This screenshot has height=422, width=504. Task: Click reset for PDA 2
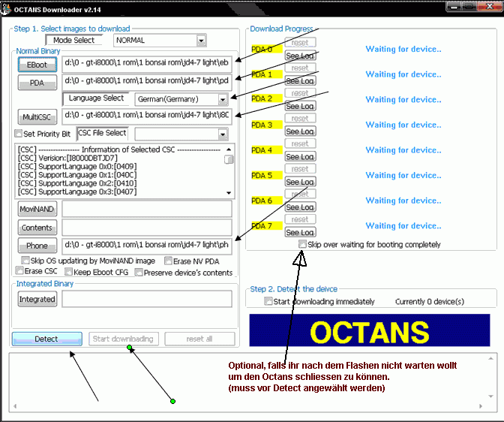300,92
